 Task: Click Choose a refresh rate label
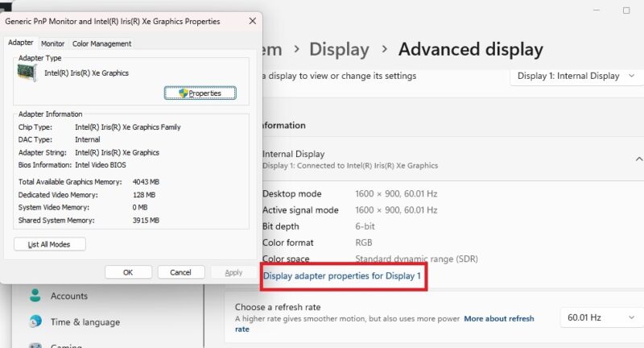click(x=278, y=307)
